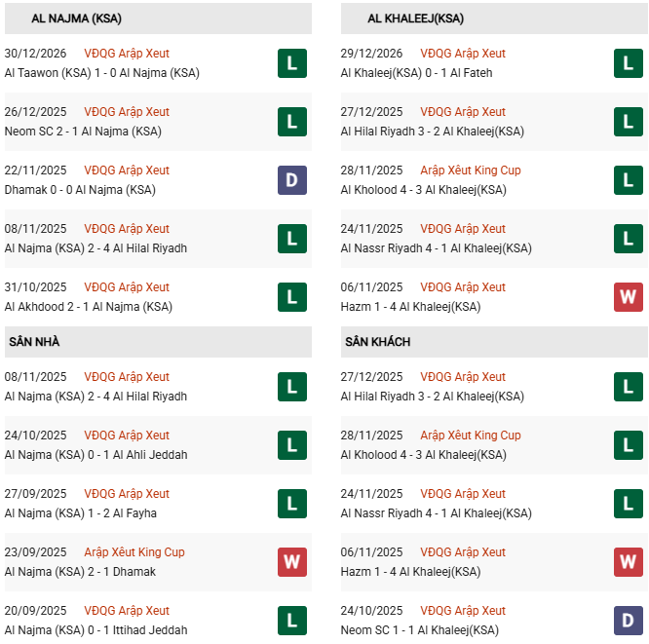Click the Al Najma (KSA) 1 - 2 Al Fayha match text

click(80, 513)
